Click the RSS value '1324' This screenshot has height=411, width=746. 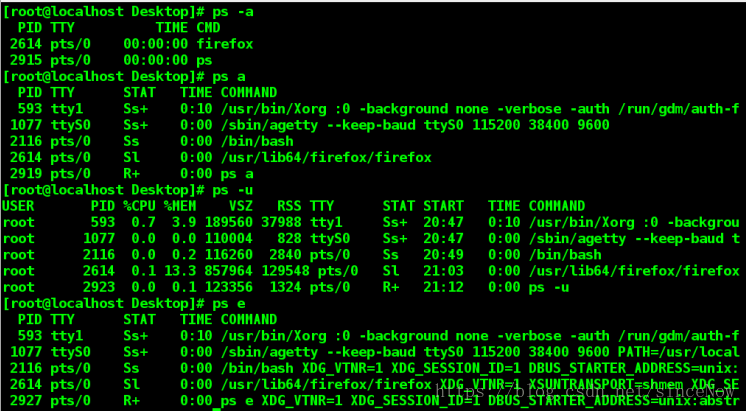coord(285,287)
